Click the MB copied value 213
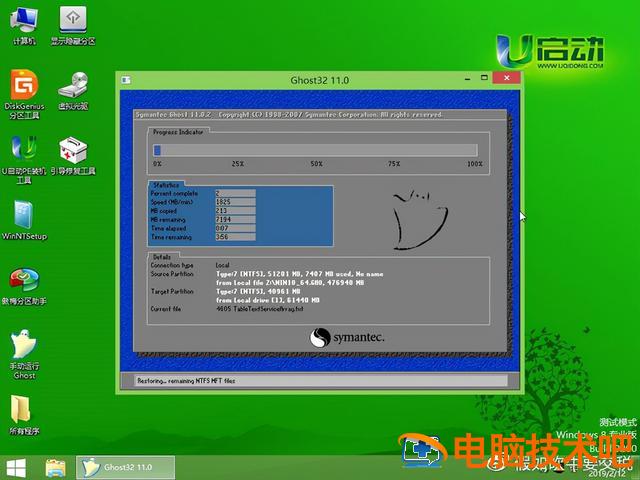The width and height of the screenshot is (640, 480). [236, 211]
